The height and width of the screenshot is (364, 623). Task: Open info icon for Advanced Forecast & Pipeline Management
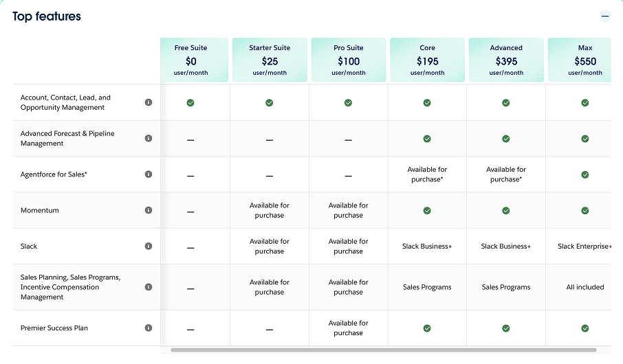pyautogui.click(x=149, y=138)
